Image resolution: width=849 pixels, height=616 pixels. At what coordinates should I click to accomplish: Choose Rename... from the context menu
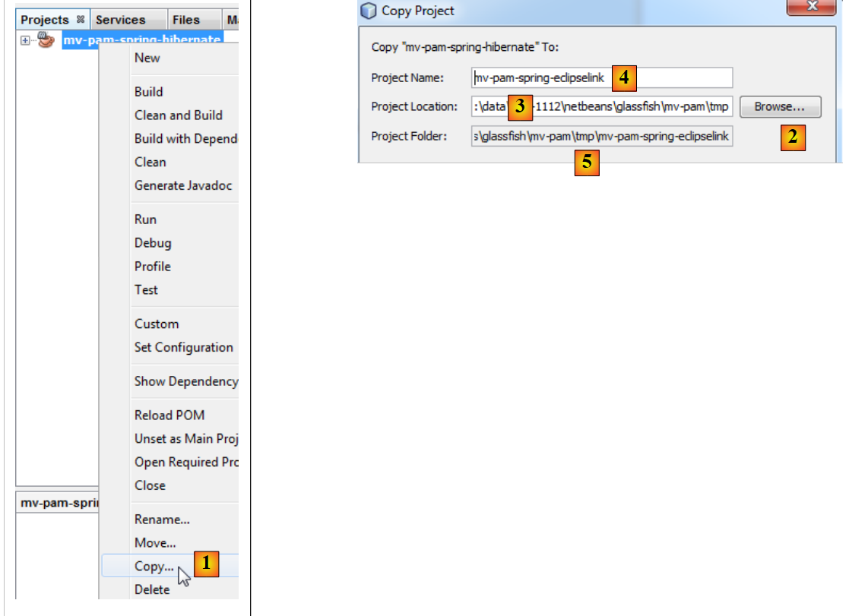[x=162, y=520]
